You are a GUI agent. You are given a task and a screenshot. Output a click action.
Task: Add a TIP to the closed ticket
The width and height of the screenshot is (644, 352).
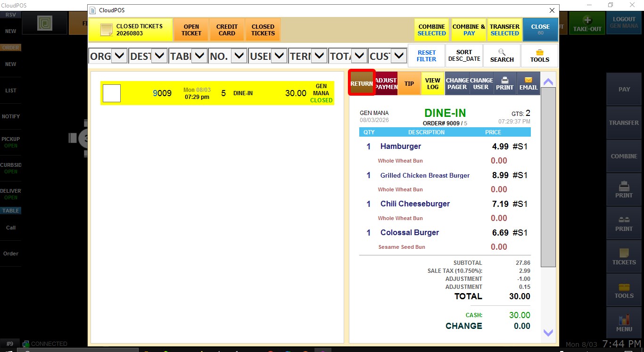(x=409, y=83)
